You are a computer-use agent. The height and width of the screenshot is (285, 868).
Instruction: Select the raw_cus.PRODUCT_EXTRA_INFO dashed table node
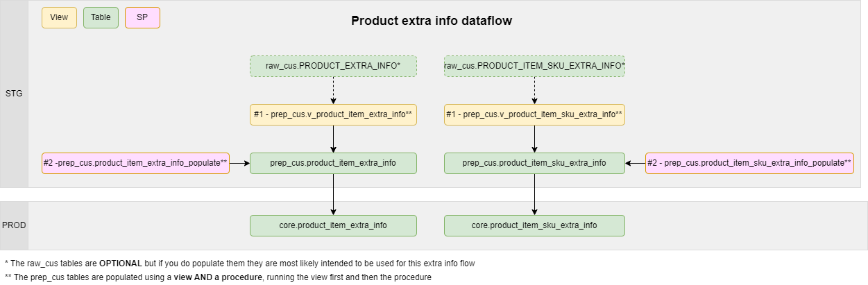coord(333,66)
